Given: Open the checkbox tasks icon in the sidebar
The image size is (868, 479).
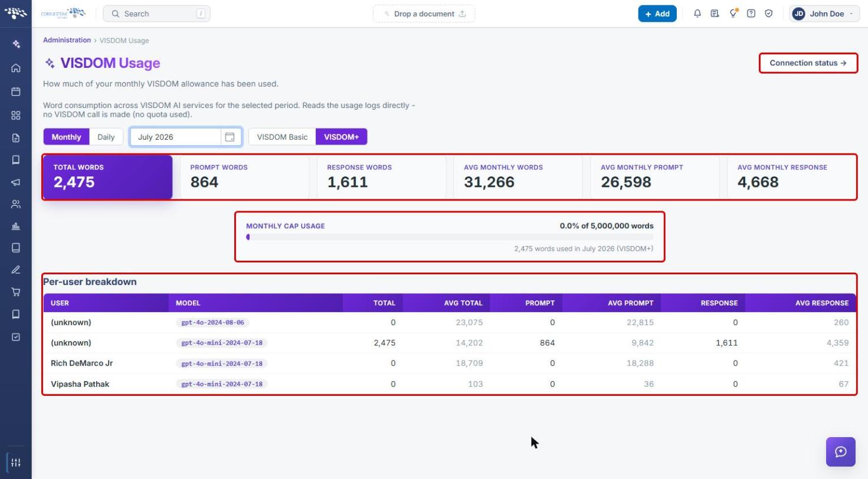Looking at the screenshot, I should click(x=16, y=337).
